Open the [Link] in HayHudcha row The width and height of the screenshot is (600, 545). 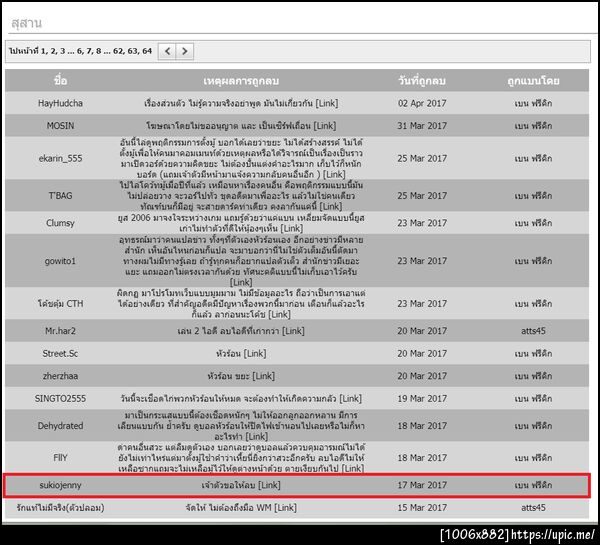(327, 103)
